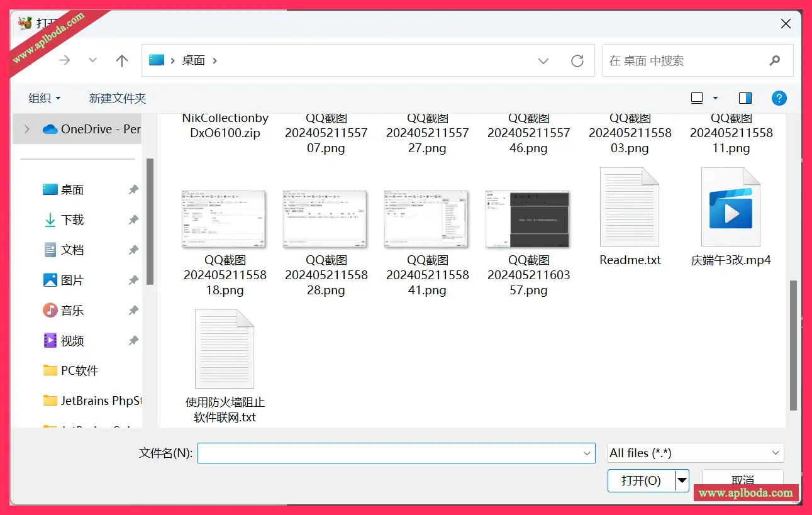Click the 取消 button

click(742, 479)
